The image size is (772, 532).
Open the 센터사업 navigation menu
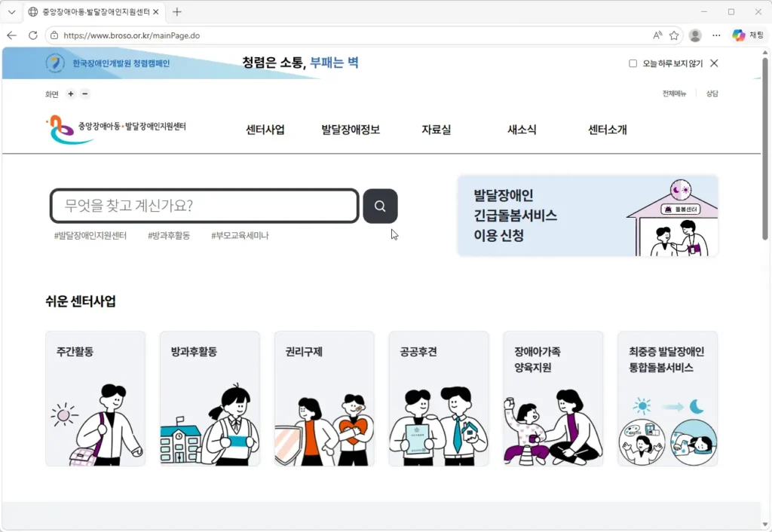point(265,130)
